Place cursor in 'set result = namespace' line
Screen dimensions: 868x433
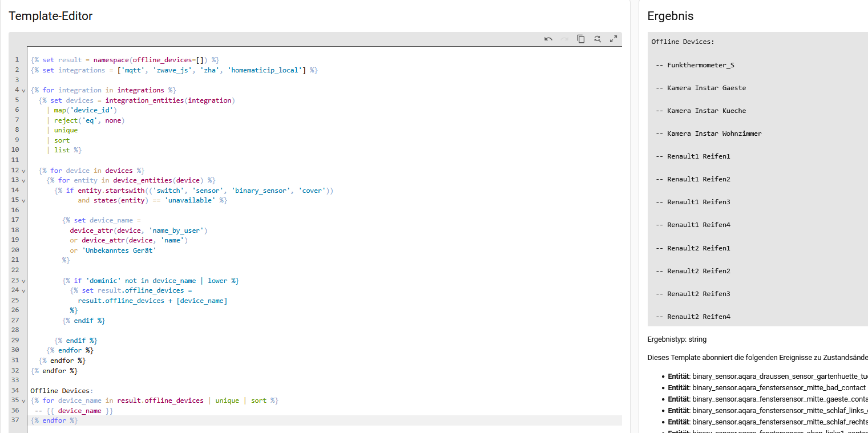point(125,60)
